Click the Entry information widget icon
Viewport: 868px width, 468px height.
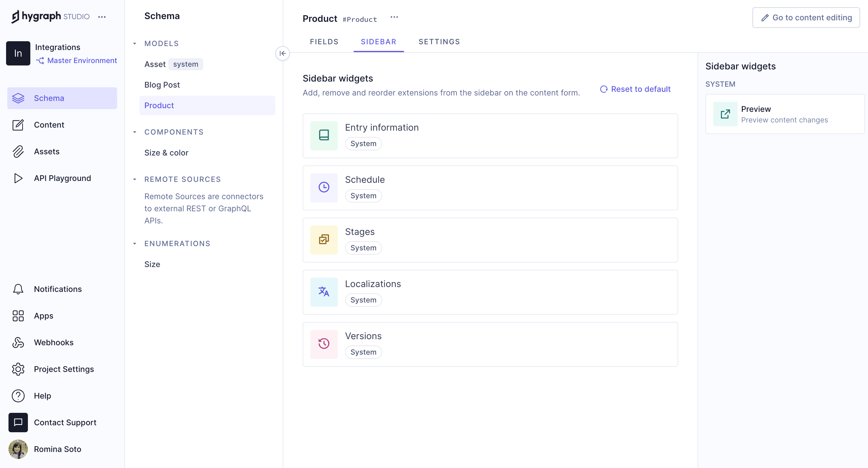click(x=324, y=135)
